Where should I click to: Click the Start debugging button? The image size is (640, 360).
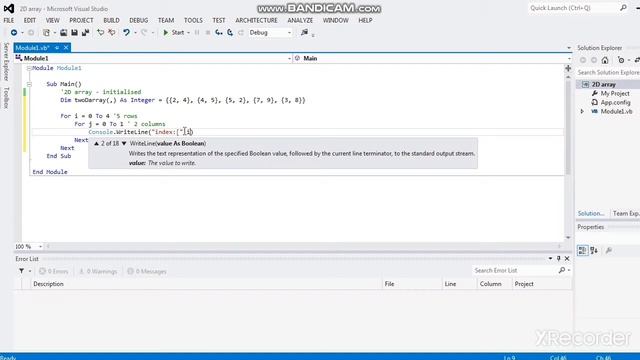pyautogui.click(x=173, y=33)
